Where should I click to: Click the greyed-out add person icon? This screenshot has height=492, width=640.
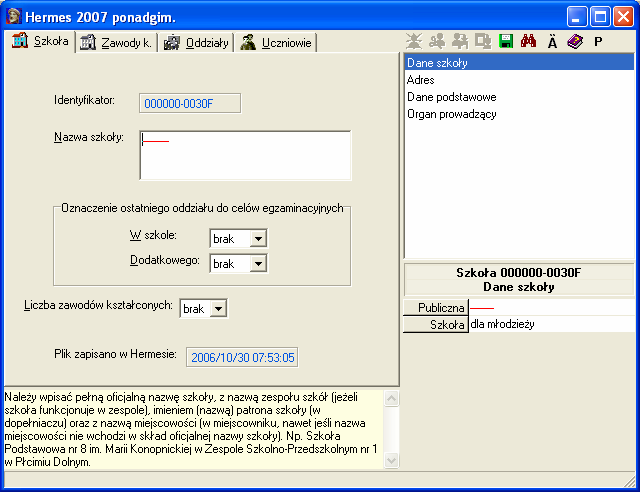460,41
